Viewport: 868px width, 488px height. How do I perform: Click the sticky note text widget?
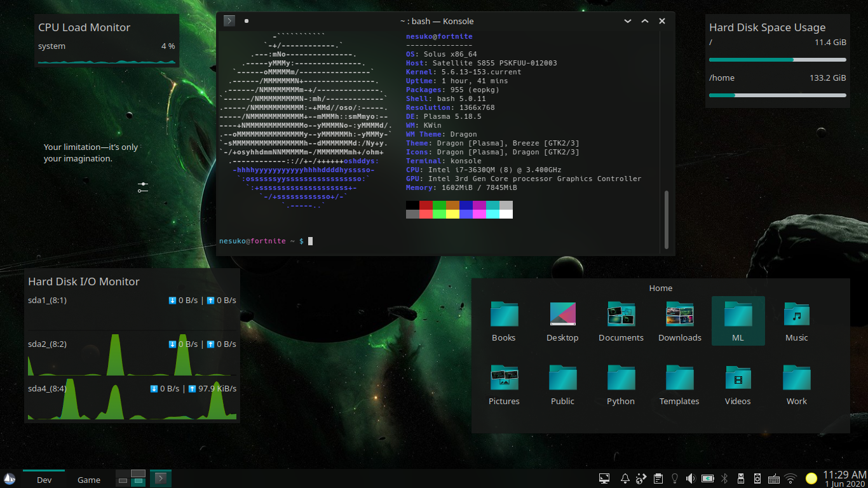point(91,152)
